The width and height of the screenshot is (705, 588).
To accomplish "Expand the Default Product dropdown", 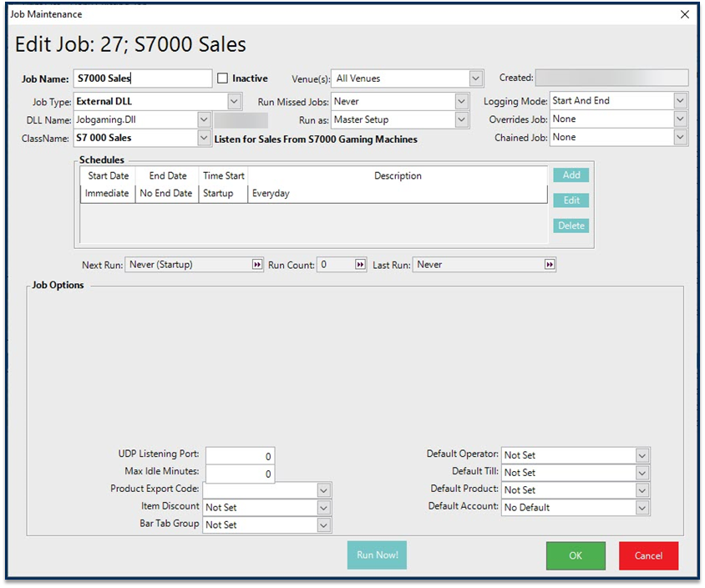I will (x=642, y=490).
